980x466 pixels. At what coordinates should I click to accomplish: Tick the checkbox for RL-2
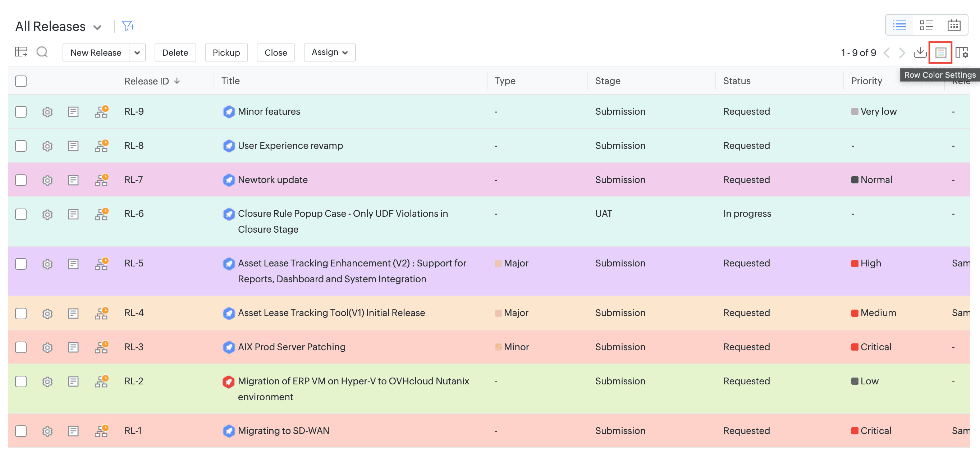click(21, 382)
